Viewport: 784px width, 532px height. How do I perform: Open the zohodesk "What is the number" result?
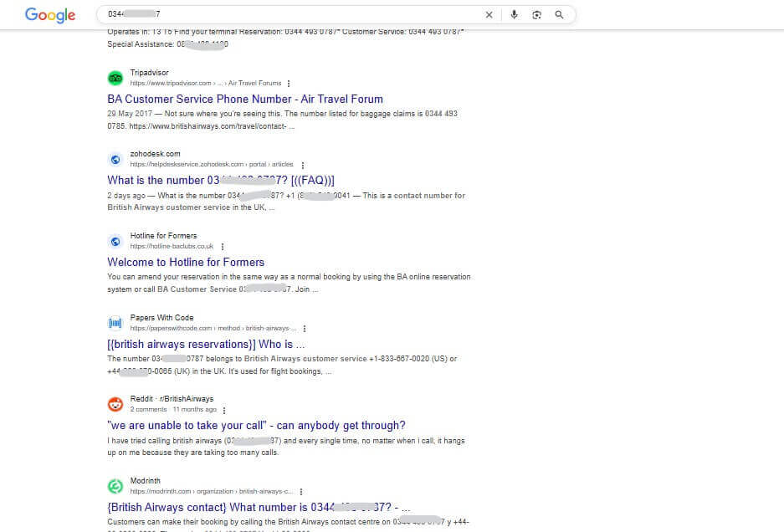[221, 181]
